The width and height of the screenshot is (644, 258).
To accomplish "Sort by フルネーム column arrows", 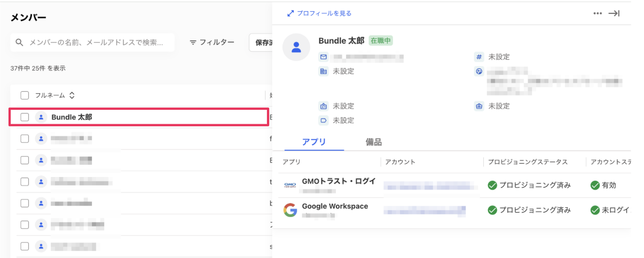I will (x=72, y=95).
